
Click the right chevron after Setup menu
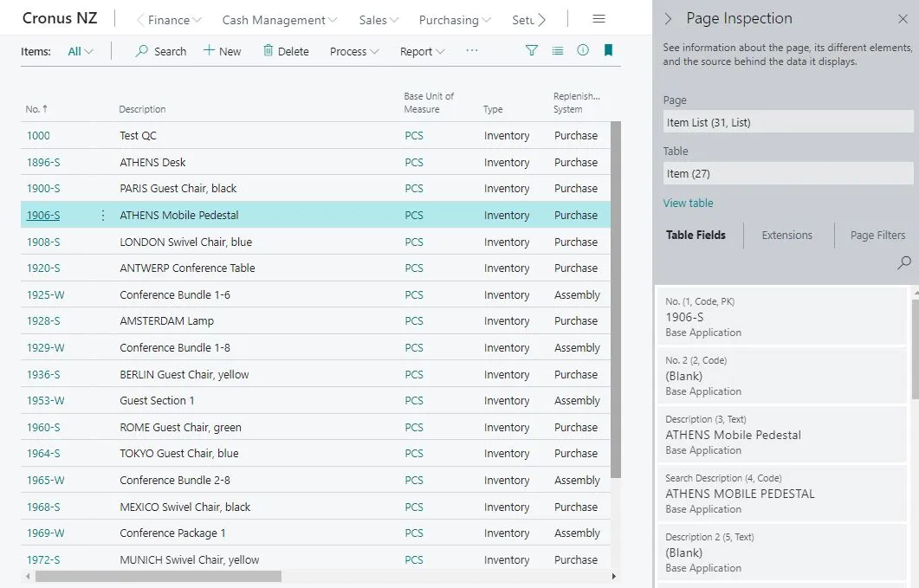coord(542,20)
